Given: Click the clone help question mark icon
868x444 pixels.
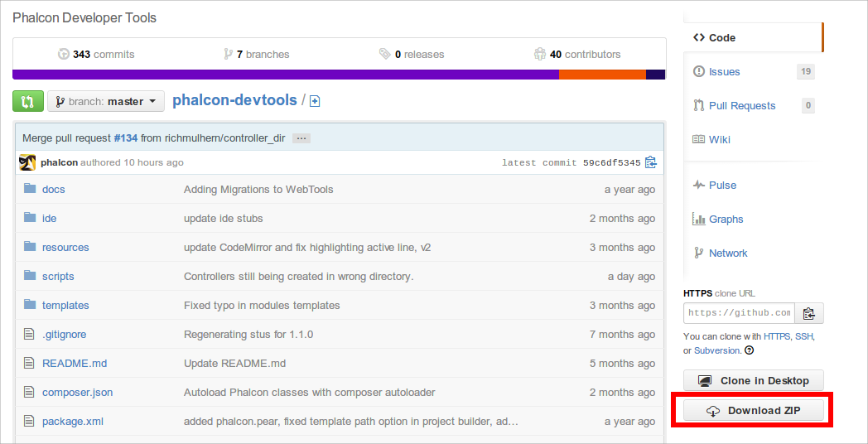Looking at the screenshot, I should point(749,350).
